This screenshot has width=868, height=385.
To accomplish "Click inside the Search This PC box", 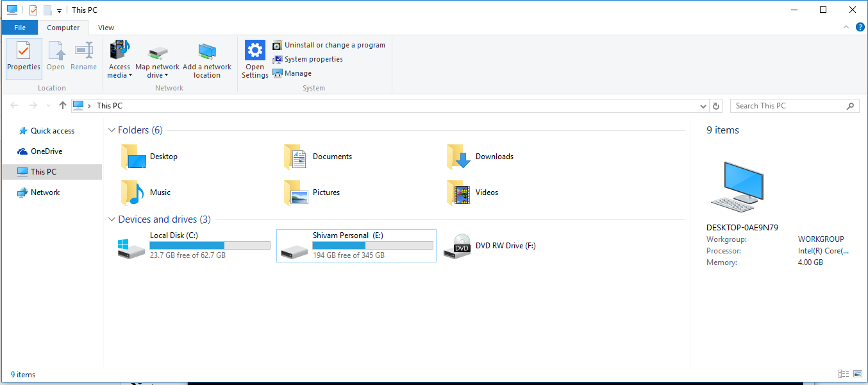I will coord(789,105).
